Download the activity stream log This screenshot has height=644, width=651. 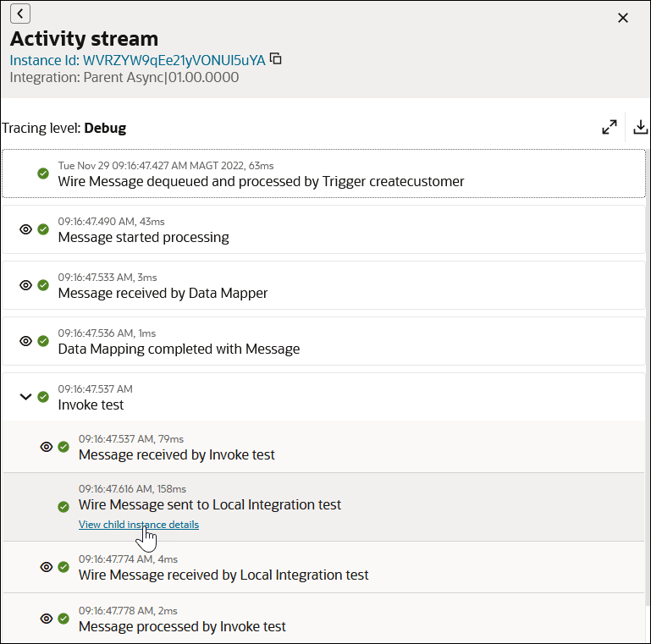[x=640, y=127]
